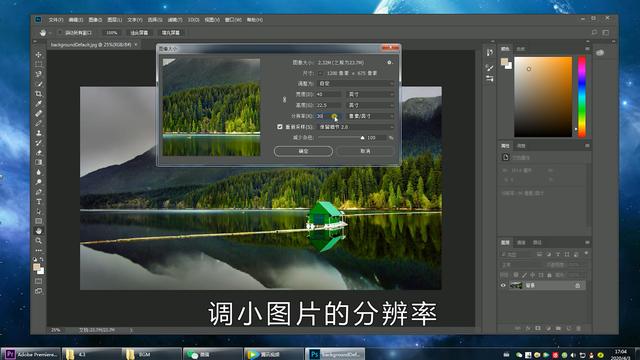The width and height of the screenshot is (640, 360).
Task: Switch to the Paths tab
Action: click(537, 242)
